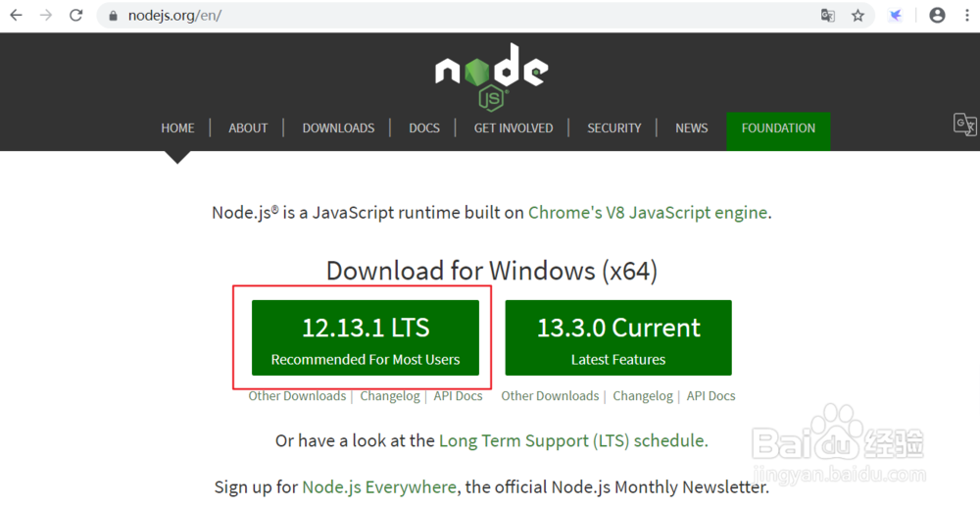Image resolution: width=980 pixels, height=508 pixels.
Task: Bookmark this page with the star icon
Action: click(858, 16)
